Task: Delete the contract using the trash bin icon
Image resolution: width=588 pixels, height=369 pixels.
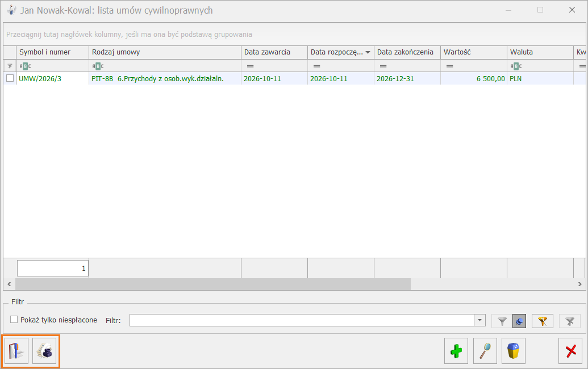Action: coord(514,351)
